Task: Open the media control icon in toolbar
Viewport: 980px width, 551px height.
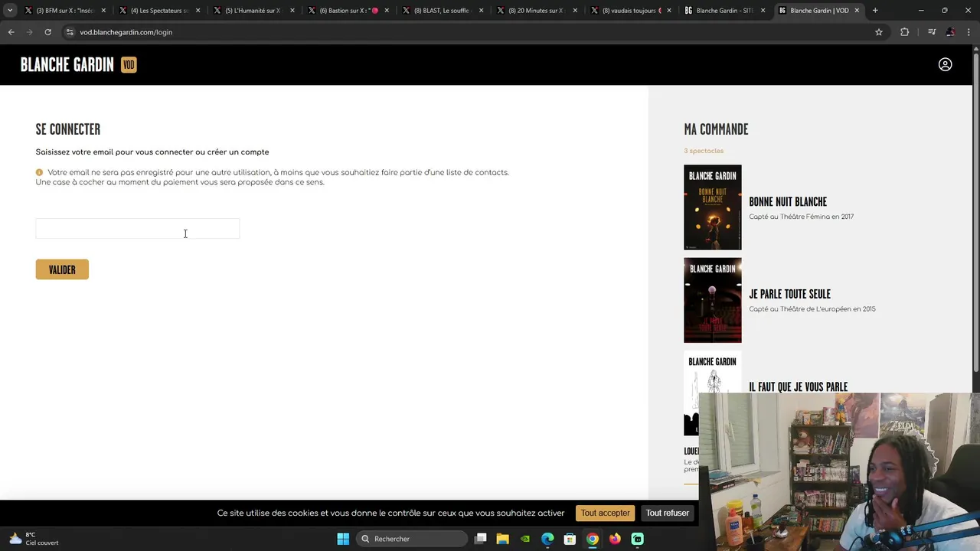Action: (931, 32)
